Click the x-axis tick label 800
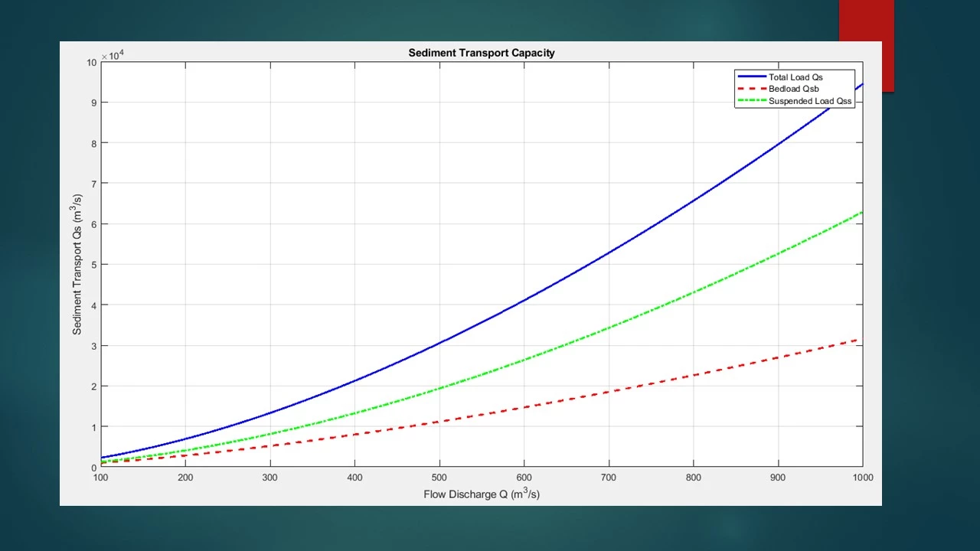This screenshot has width=980, height=551. pyautogui.click(x=693, y=478)
